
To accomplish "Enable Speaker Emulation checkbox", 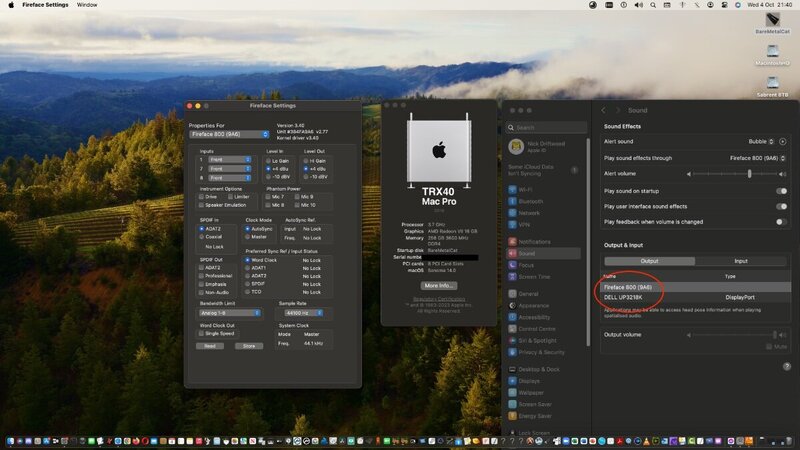I will tap(202, 205).
